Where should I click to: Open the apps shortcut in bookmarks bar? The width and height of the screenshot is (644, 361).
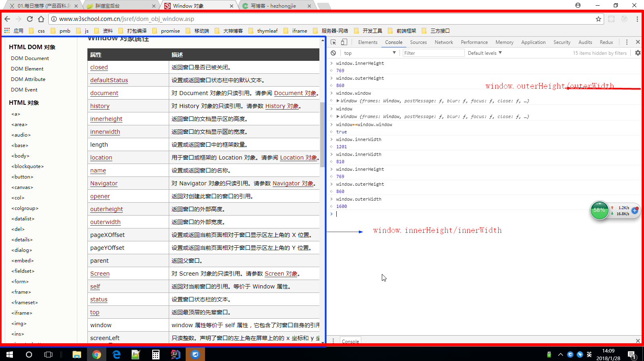(x=14, y=31)
